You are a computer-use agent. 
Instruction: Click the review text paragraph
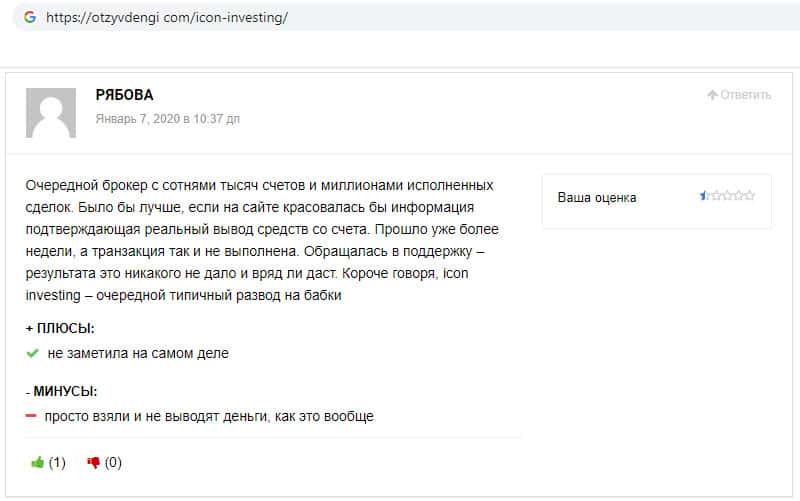click(260, 240)
